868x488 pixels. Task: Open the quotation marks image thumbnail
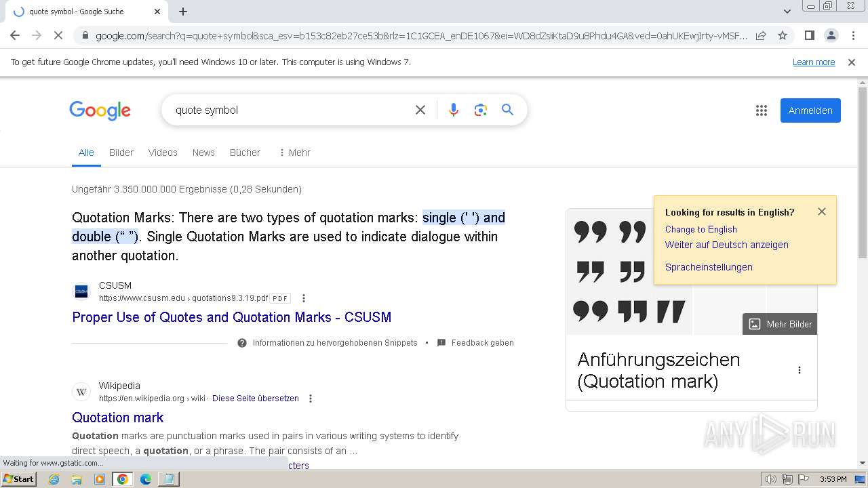[x=629, y=272]
